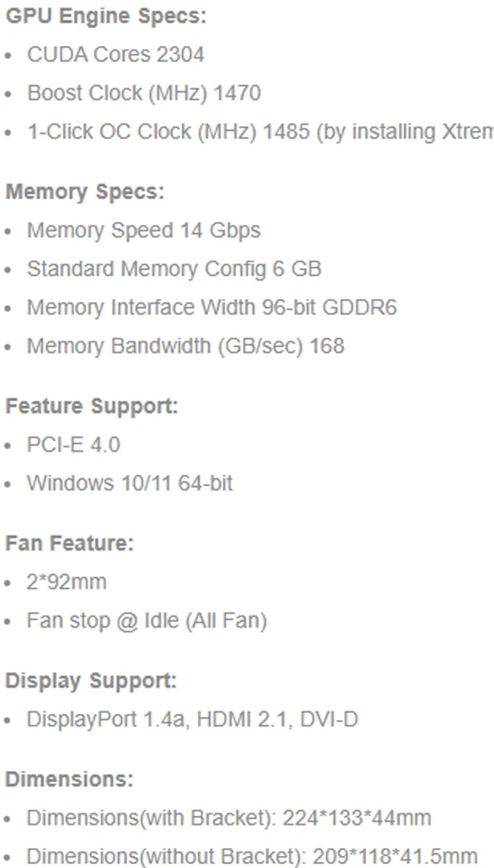Viewport: 494px width, 868px height.
Task: Click the Dimensions heading
Action: 70,780
